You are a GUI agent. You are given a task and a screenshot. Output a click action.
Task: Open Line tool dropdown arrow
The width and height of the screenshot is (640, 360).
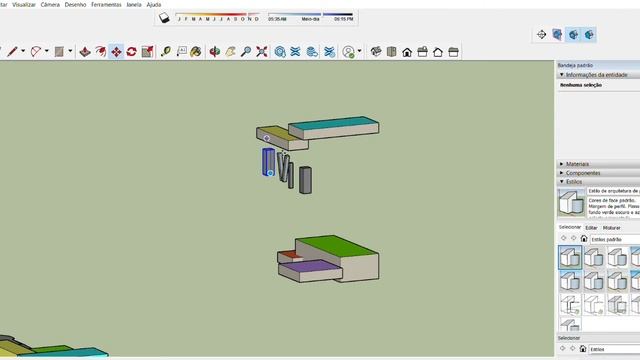tap(23, 51)
